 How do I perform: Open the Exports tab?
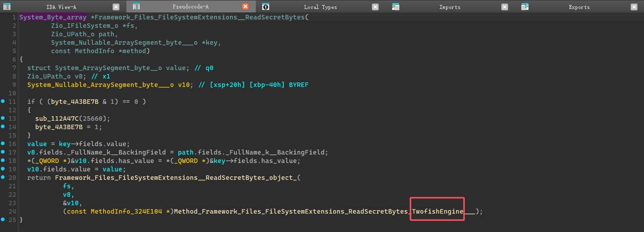(579, 7)
